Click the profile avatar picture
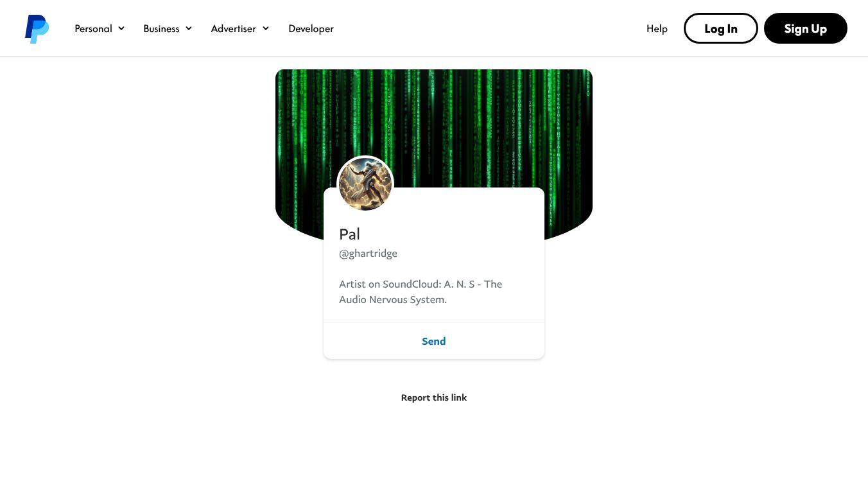This screenshot has height=488, width=868. pyautogui.click(x=365, y=184)
